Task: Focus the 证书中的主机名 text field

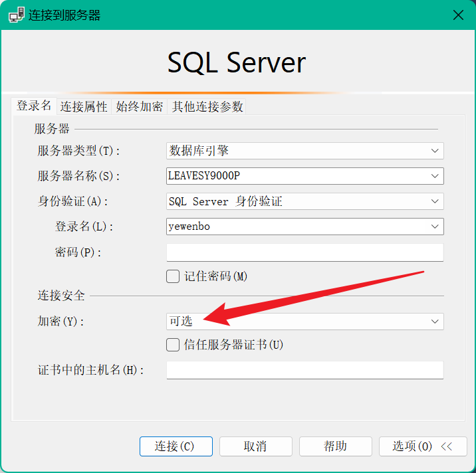Action: (304, 370)
